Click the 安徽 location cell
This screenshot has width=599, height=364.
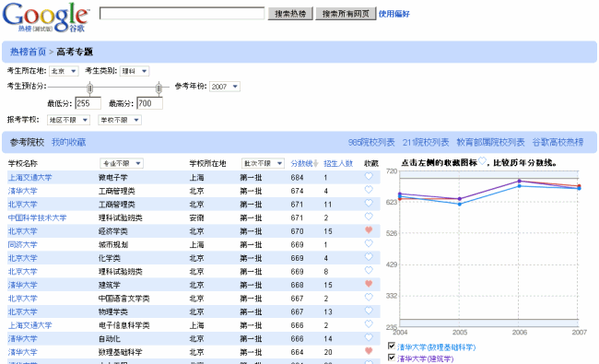point(196,217)
